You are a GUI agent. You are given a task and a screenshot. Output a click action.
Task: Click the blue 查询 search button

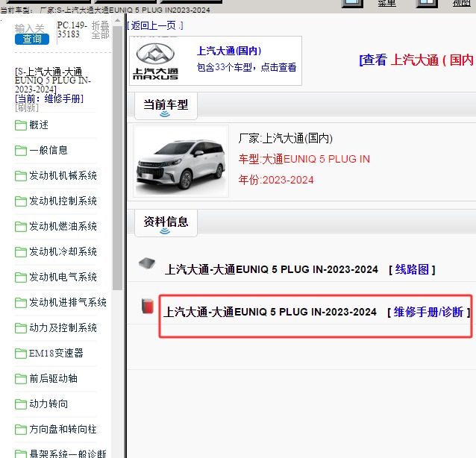(32, 39)
